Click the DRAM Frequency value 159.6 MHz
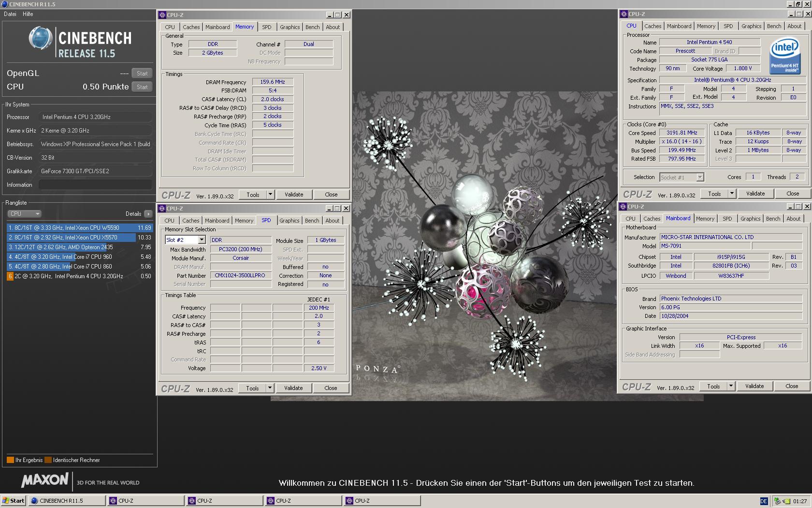The height and width of the screenshot is (508, 812). [x=273, y=82]
